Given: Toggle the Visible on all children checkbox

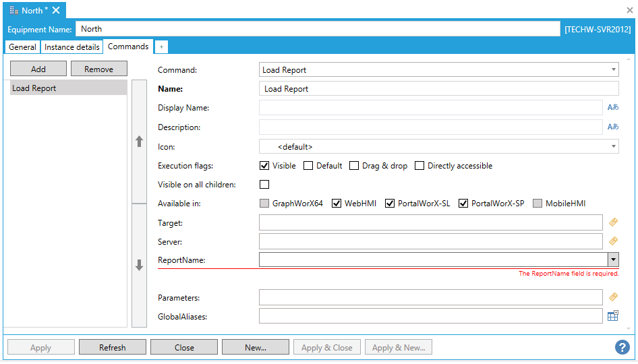Looking at the screenshot, I should tap(264, 185).
